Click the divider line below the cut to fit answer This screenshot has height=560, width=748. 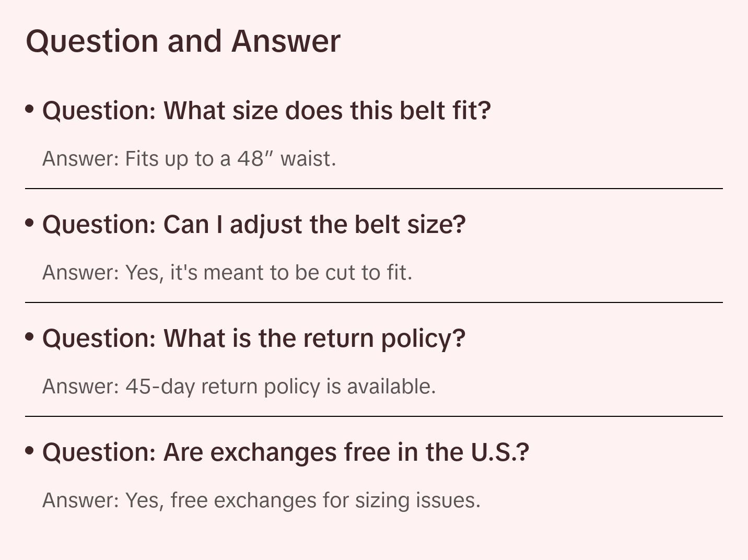click(x=374, y=302)
